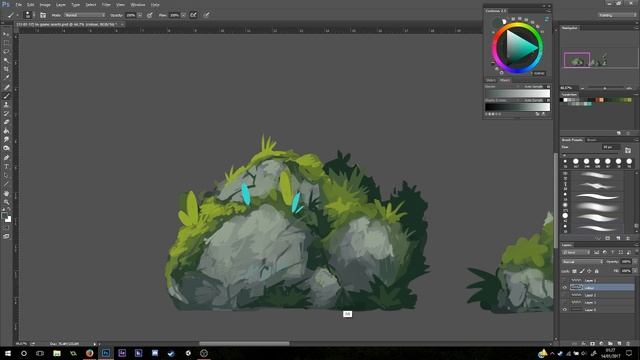
Task: Open Firefox from the taskbar
Action: tap(89, 353)
